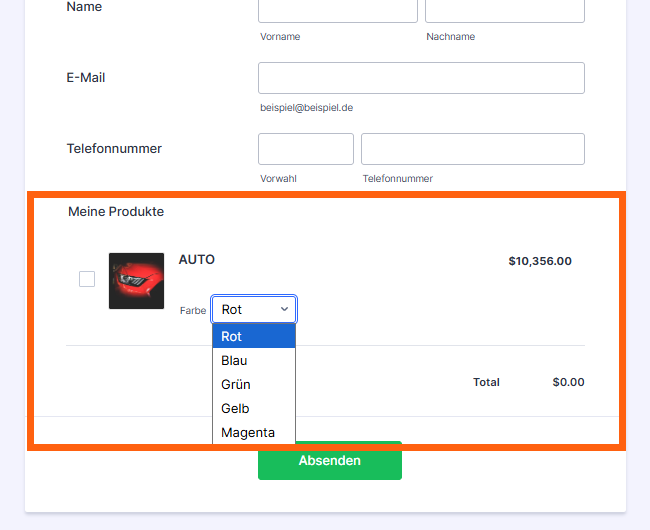Pick Grün from the color options
This screenshot has width=650, height=530.
point(254,384)
